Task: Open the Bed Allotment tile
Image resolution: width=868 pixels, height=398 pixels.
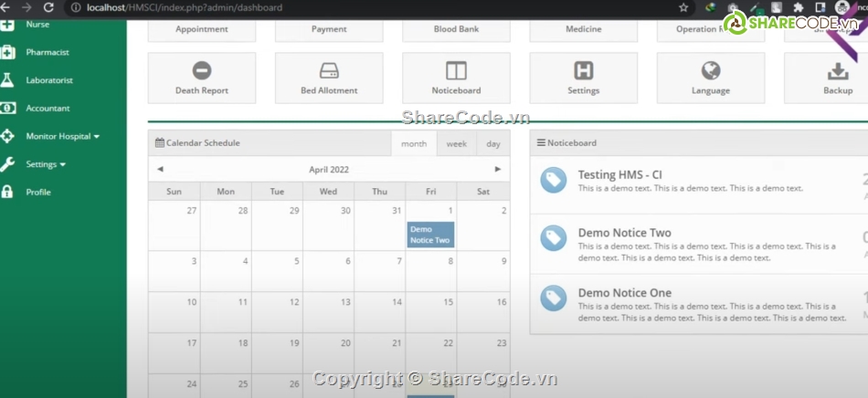Action: [329, 78]
